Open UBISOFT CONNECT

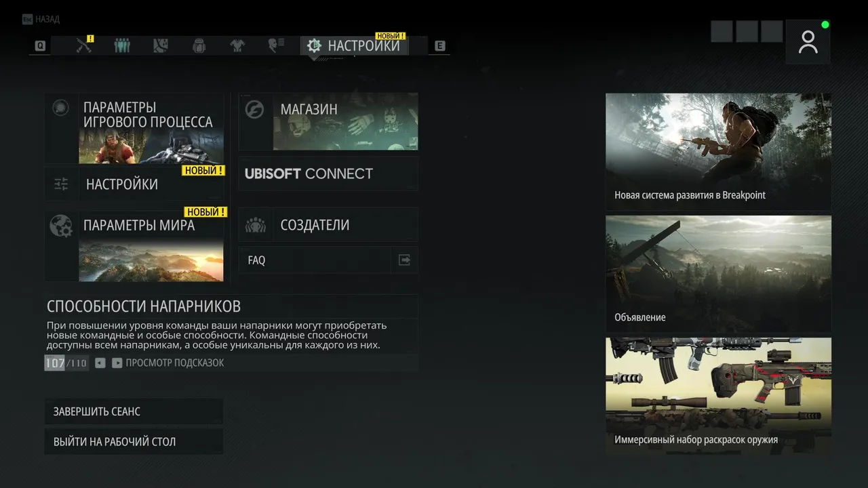coord(328,174)
